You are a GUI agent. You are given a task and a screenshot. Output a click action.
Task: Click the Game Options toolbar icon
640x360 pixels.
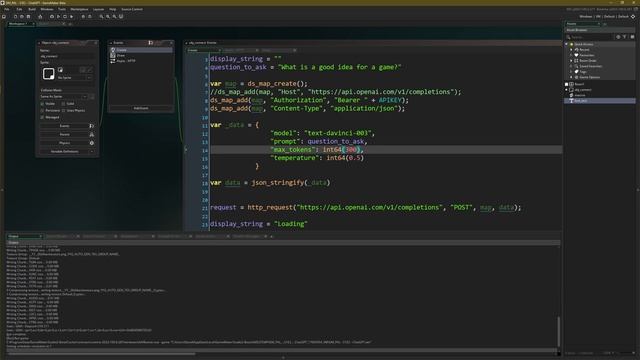click(x=83, y=17)
